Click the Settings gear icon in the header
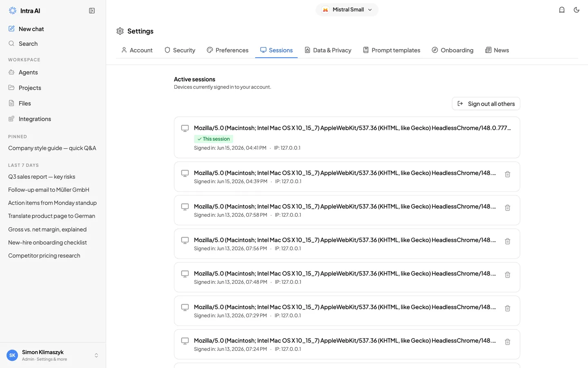Viewport: 588px width, 368px height. coord(120,31)
